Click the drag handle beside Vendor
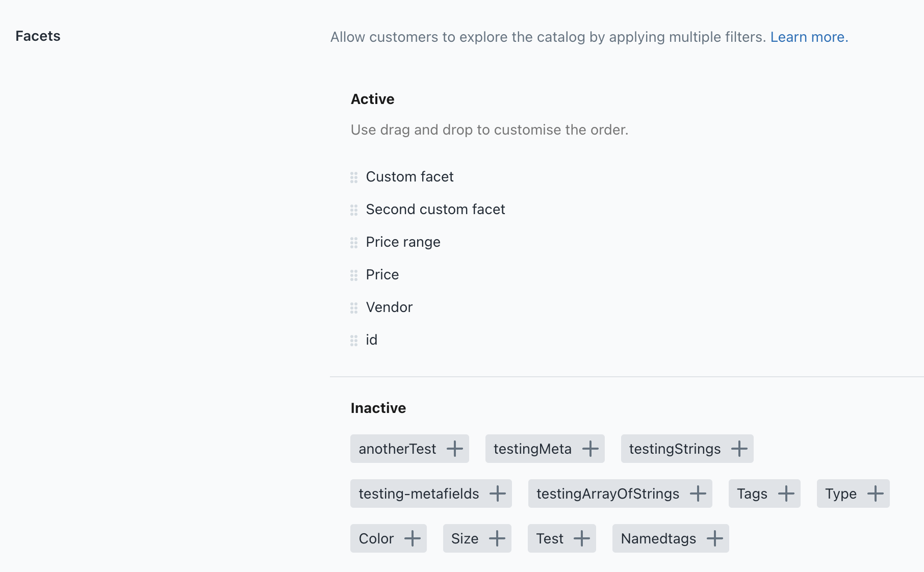This screenshot has width=924, height=572. (x=354, y=308)
